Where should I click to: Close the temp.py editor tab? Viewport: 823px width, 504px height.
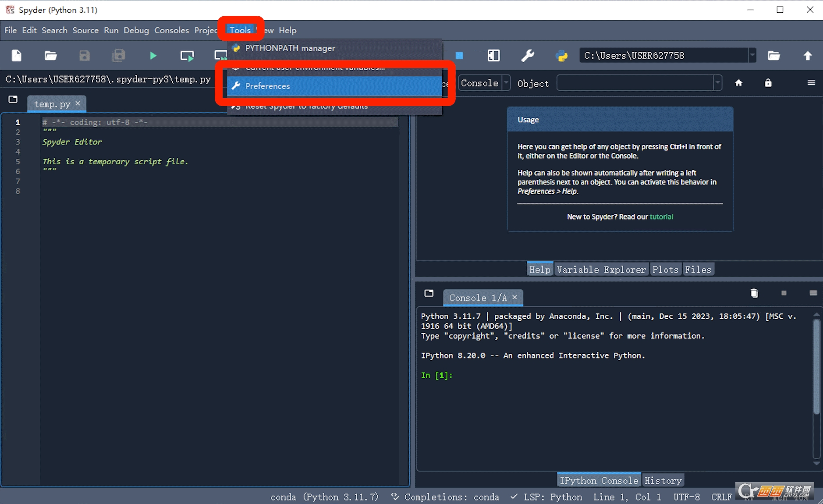pos(78,103)
